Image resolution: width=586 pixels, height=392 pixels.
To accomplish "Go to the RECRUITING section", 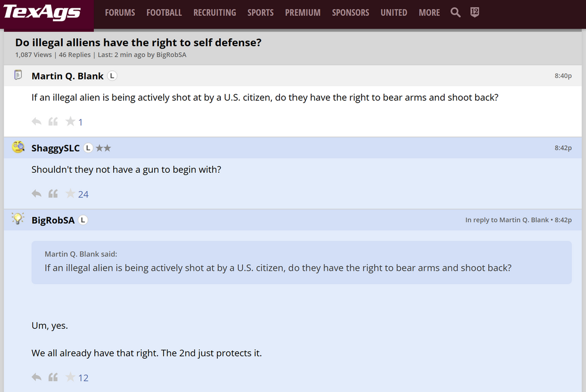I will point(214,12).
